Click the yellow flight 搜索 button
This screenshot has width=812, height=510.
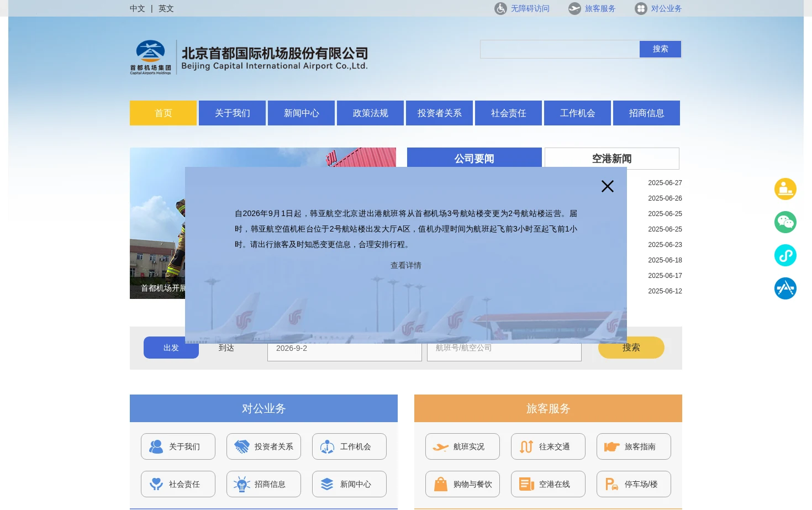coord(631,348)
